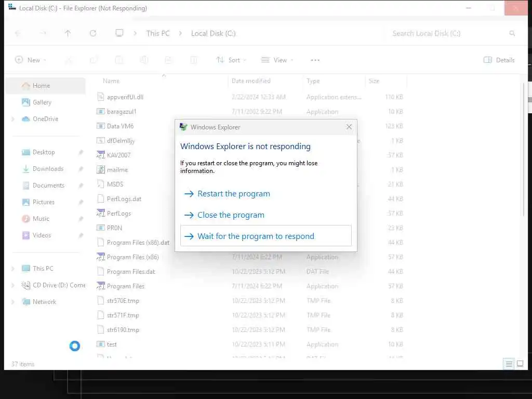Click the Forward navigation arrow
Image resolution: width=532 pixels, height=399 pixels.
[43, 33]
